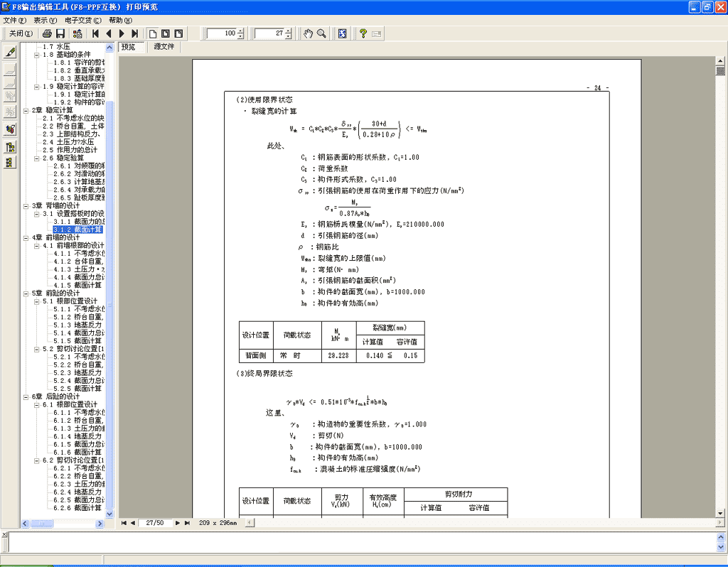Click tree panel horizontal scroll right arrow
The image size is (728, 567).
pos(100,524)
